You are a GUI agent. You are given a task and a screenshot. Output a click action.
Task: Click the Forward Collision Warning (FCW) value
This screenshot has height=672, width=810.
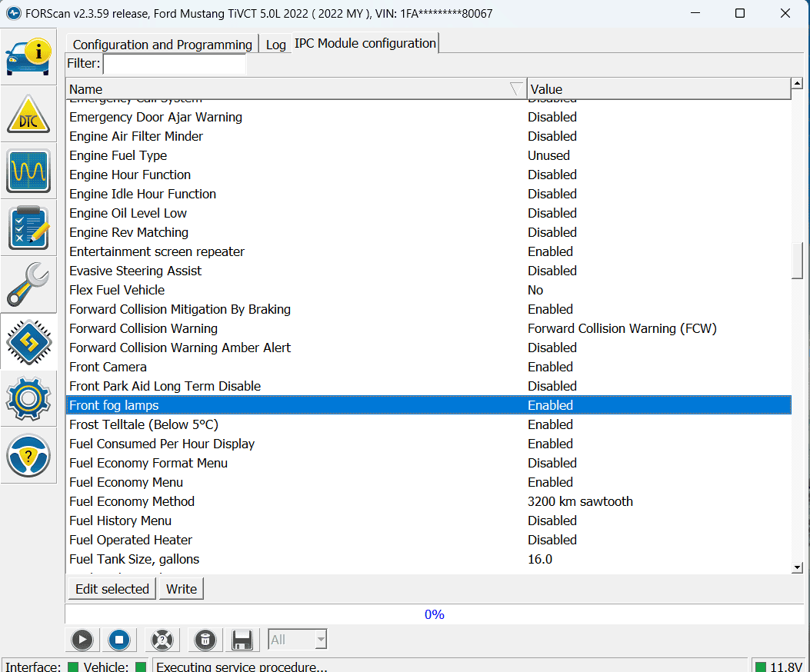(622, 328)
